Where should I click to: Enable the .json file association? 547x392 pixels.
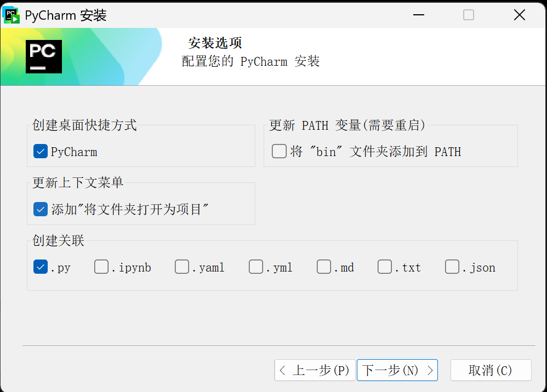tap(452, 267)
